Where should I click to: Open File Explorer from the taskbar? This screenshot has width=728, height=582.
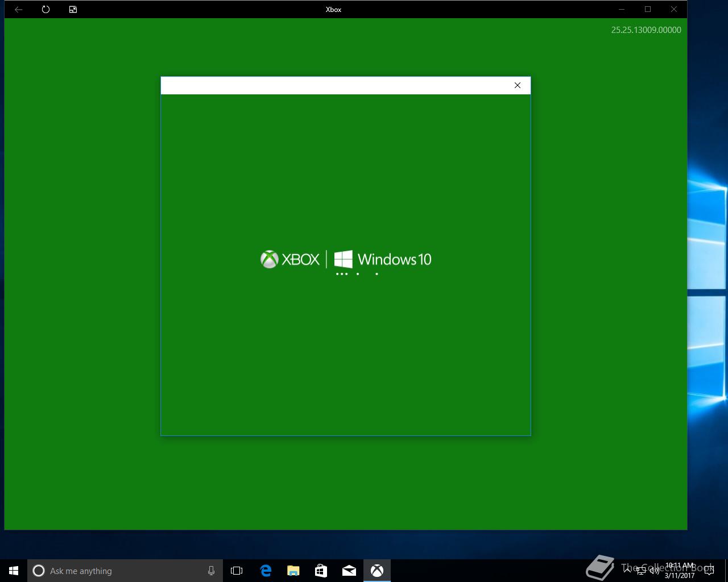coord(293,571)
